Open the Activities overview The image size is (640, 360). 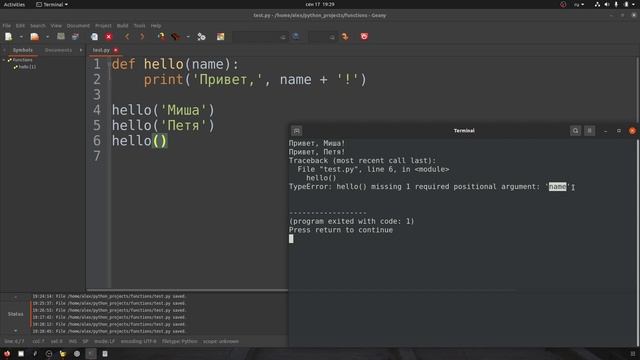14,4
